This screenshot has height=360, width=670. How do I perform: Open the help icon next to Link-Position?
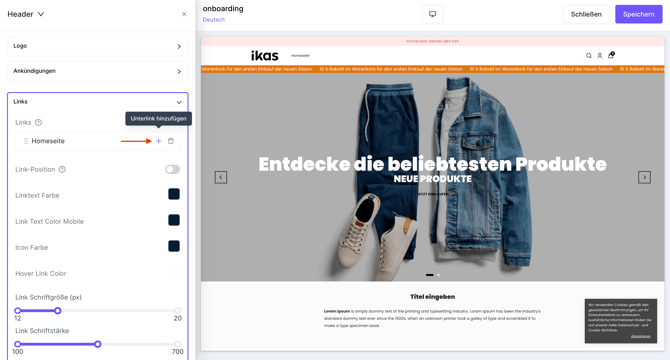tap(62, 170)
